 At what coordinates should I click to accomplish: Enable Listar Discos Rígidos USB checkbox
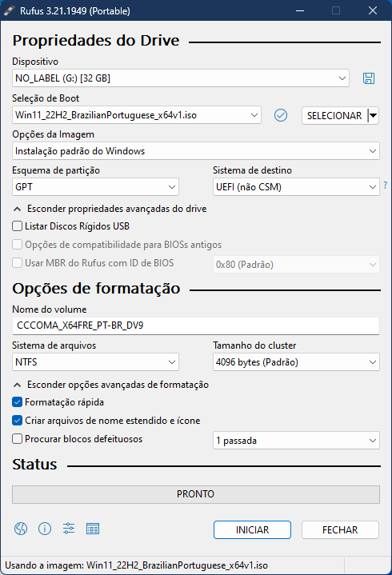coord(18,226)
